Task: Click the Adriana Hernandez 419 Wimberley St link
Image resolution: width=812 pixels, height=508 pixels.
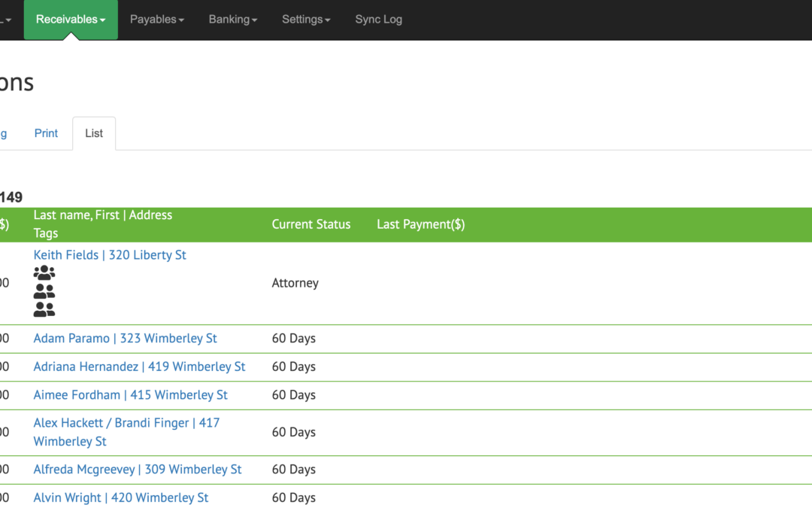Action: point(139,367)
